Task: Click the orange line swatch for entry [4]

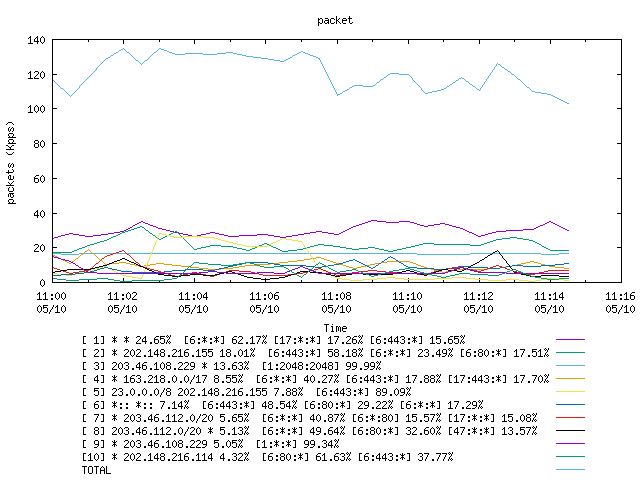Action: pyautogui.click(x=570, y=379)
